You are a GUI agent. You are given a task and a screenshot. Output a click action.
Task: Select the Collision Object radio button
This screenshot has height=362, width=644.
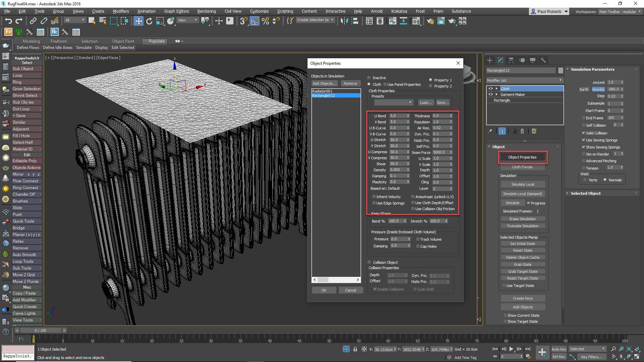[369, 262]
